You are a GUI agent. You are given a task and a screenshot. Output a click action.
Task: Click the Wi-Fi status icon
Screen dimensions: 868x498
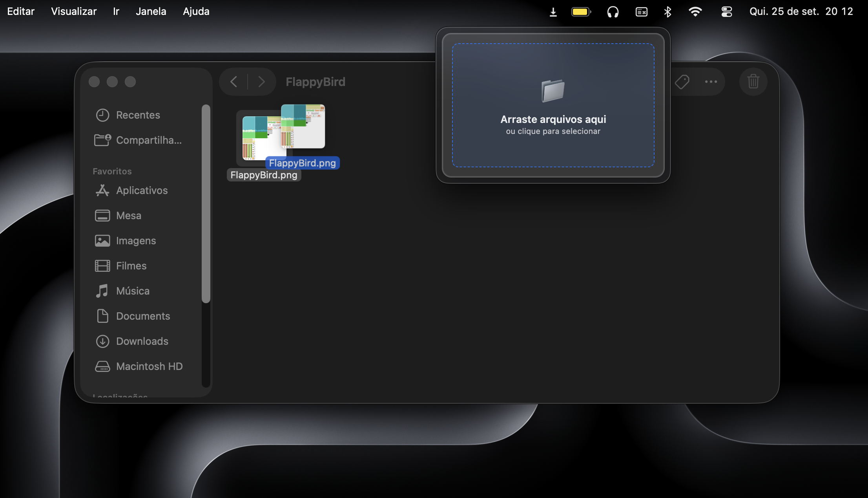[695, 12]
